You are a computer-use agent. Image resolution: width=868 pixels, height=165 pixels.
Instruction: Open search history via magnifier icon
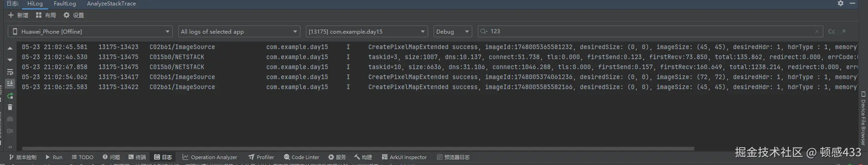pyautogui.click(x=484, y=31)
